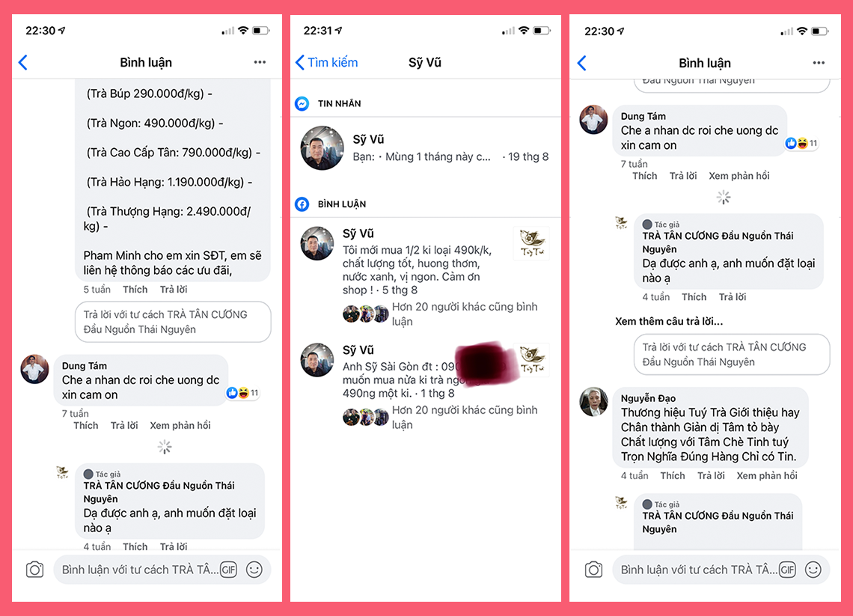Image resolution: width=853 pixels, height=616 pixels.
Task: View reactions count on right Dung Tám comment
Action: (801, 144)
